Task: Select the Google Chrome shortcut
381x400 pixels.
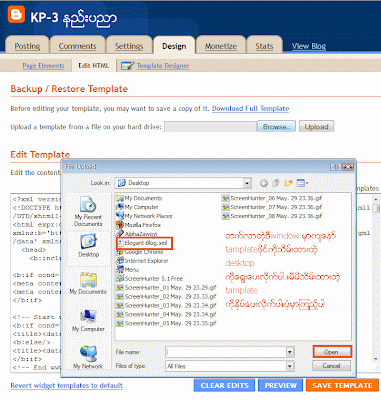Action: (140, 252)
